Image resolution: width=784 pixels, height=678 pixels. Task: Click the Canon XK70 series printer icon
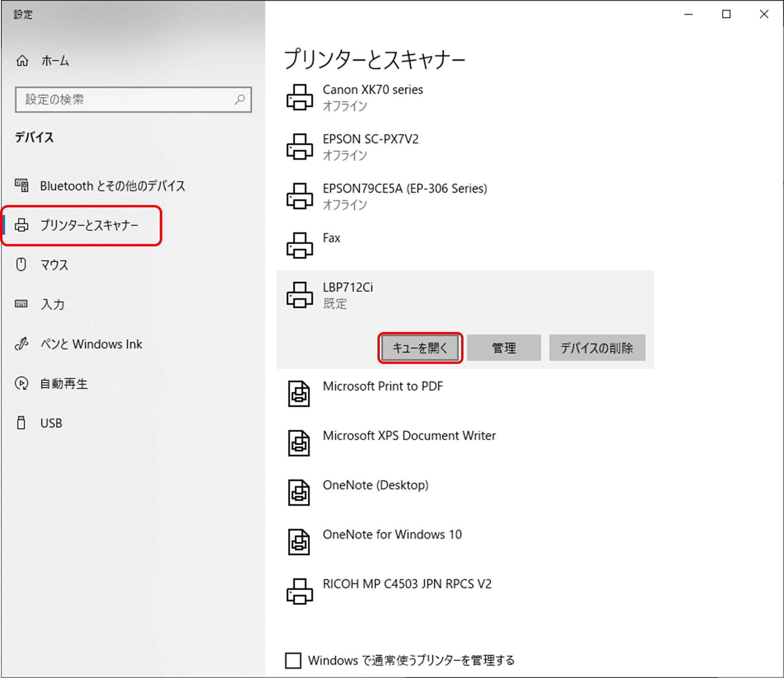pyautogui.click(x=299, y=97)
